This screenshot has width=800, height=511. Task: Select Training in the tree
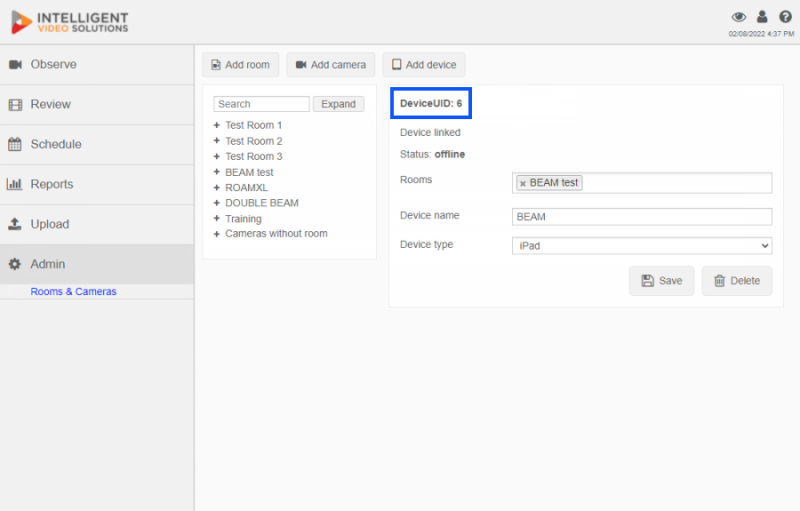pos(243,219)
